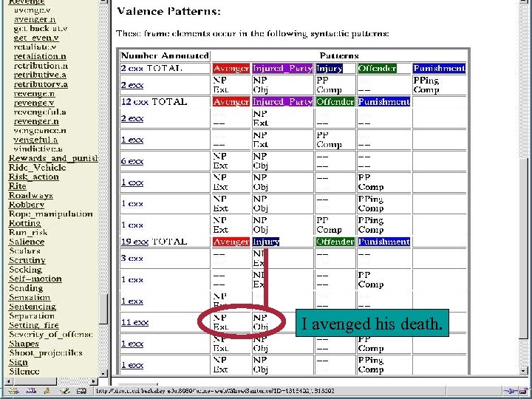Image resolution: width=532 pixels, height=399 pixels.
Task: Click the Avenger header in 2 exx TOTAL row
Action: (231, 68)
